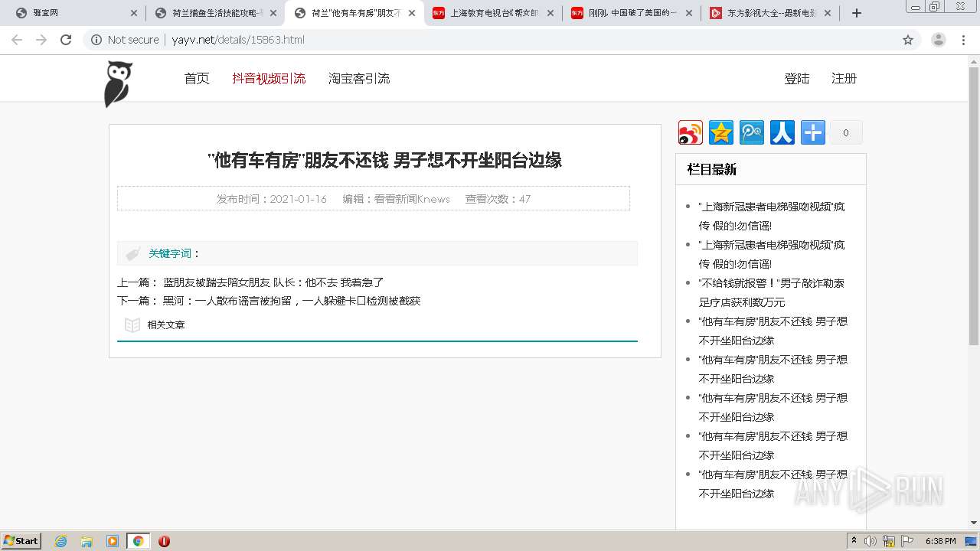Screen dimensions: 980x551
Task: Click 登陆 to log in
Action: [x=797, y=78]
